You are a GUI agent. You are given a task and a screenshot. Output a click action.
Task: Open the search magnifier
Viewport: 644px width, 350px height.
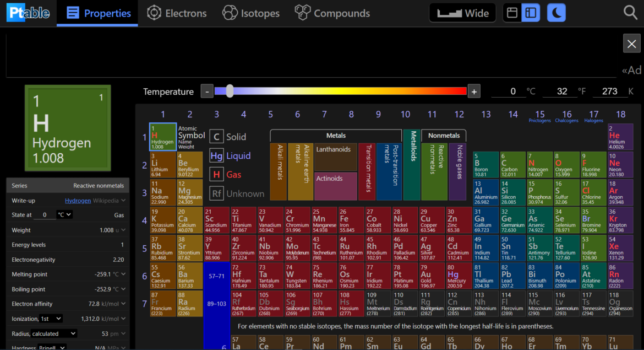(630, 12)
